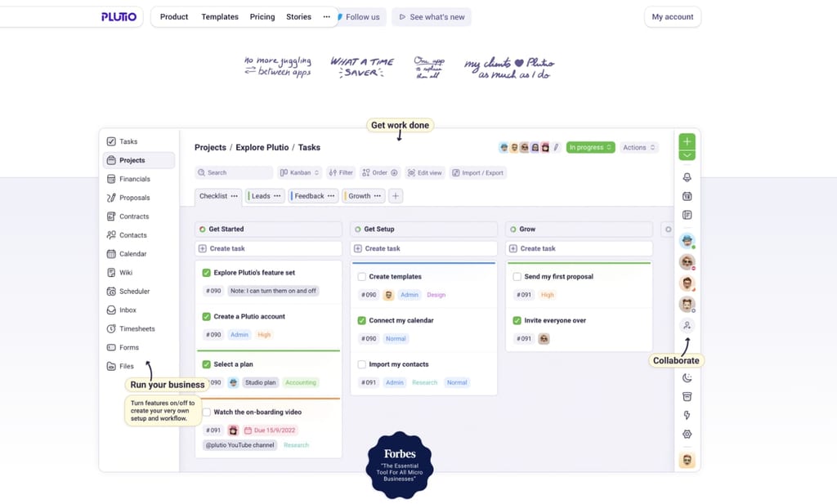This screenshot has height=504, width=837.
Task: Click the add person icon
Action: (x=687, y=325)
